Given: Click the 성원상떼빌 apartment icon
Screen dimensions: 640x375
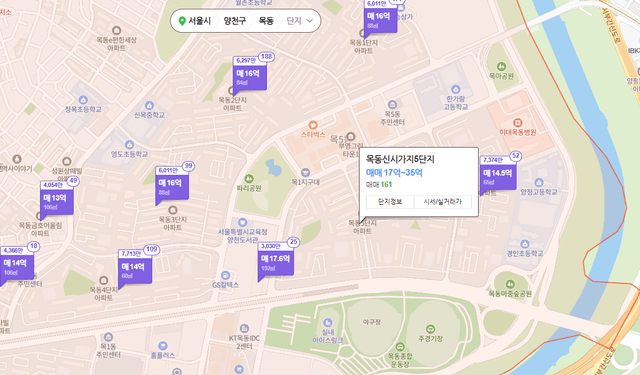Looking at the screenshot, I should pyautogui.click(x=67, y=162).
